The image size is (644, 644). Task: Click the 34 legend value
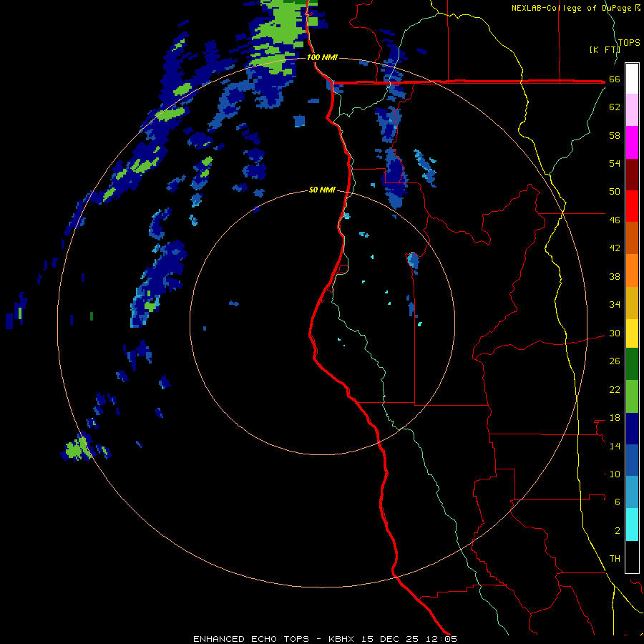tap(615, 305)
